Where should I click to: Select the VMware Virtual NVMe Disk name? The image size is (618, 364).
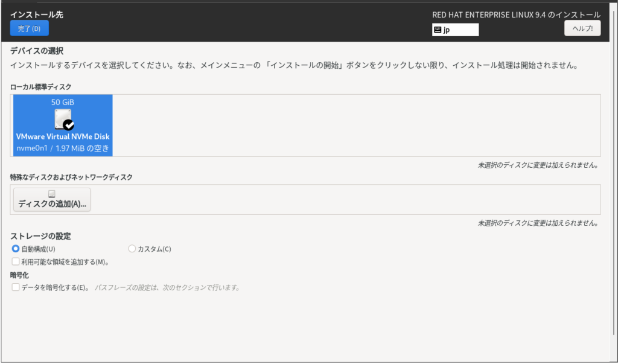point(63,136)
